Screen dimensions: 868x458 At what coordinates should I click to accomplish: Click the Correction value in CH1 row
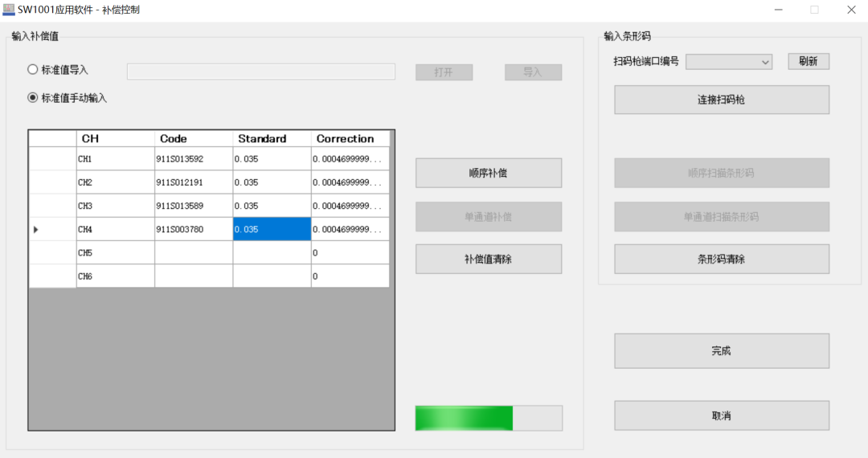coord(350,159)
